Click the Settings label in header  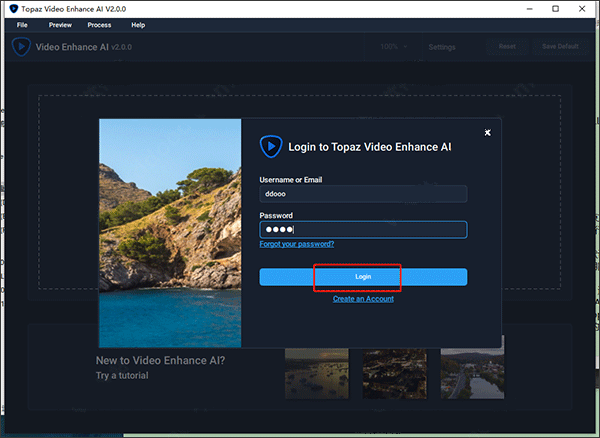pyautogui.click(x=442, y=47)
